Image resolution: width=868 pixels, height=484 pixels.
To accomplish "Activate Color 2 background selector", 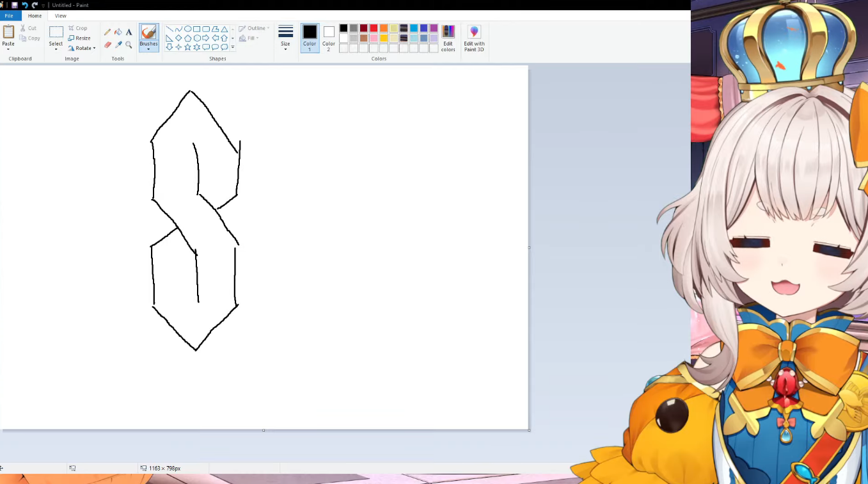I will click(x=329, y=38).
